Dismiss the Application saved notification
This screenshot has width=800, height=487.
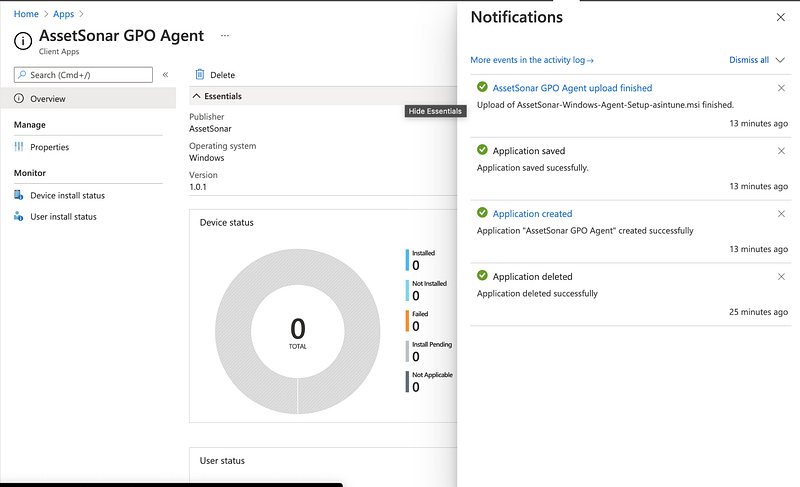click(x=781, y=151)
